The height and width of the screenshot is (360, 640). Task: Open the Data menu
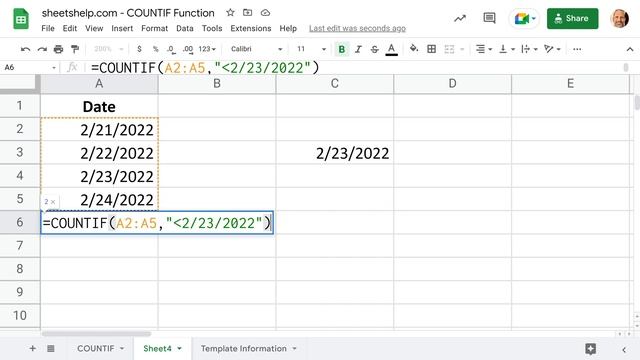(x=184, y=28)
